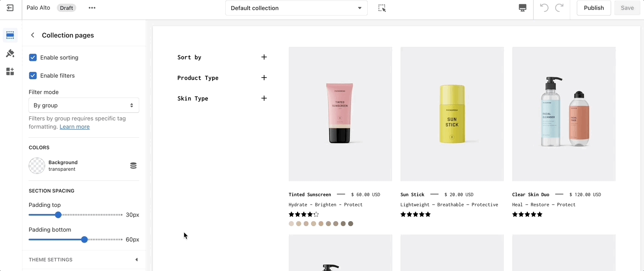Click the Publish button
The image size is (644, 271).
[x=594, y=8]
